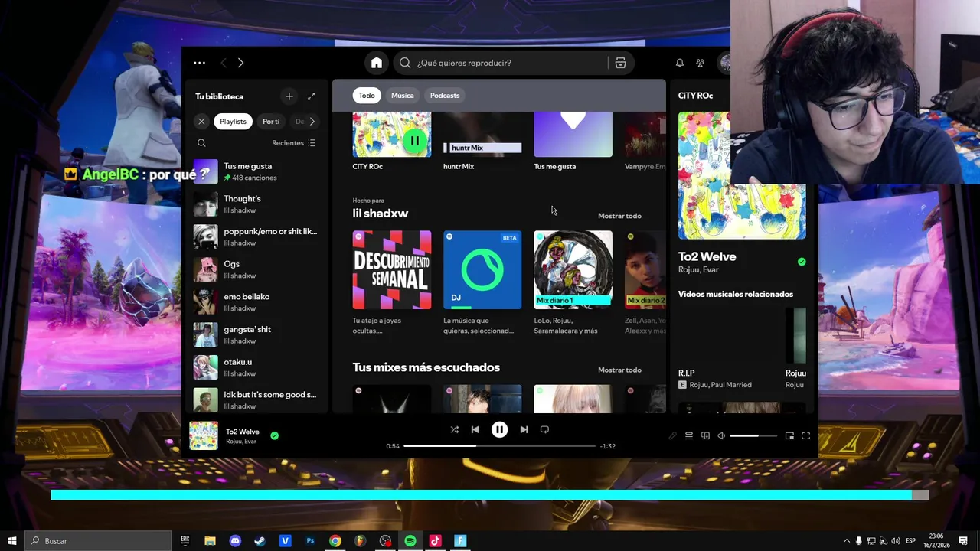Screen dimensions: 980x551
Task: Open lil shadxw heading link
Action: 381,214
